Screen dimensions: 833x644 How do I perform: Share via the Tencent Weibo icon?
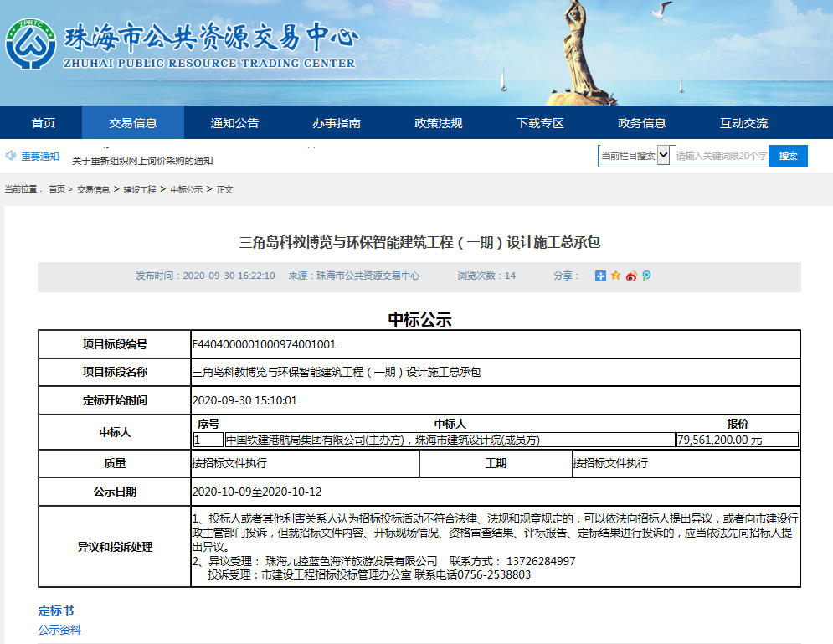(646, 276)
